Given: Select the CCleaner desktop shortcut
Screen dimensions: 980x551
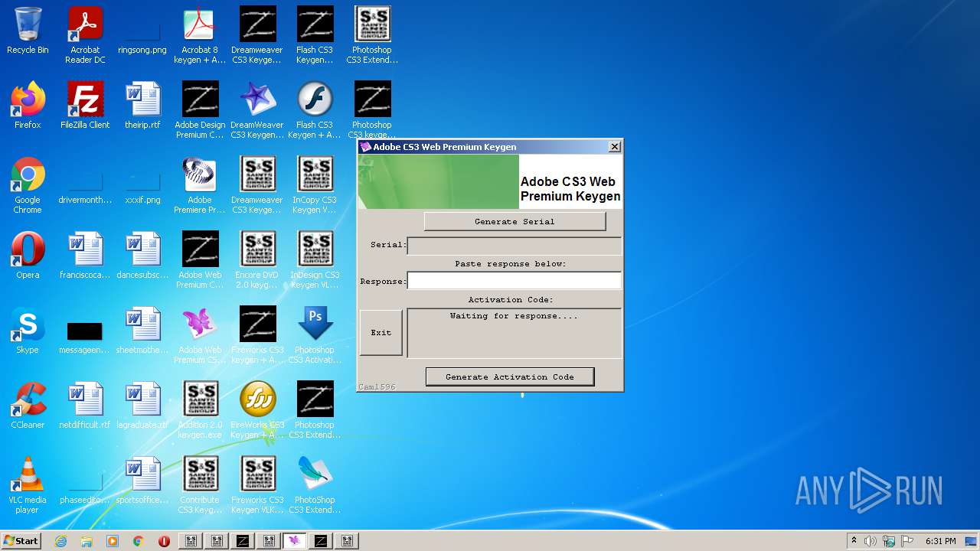Looking at the screenshot, I should 28,406.
